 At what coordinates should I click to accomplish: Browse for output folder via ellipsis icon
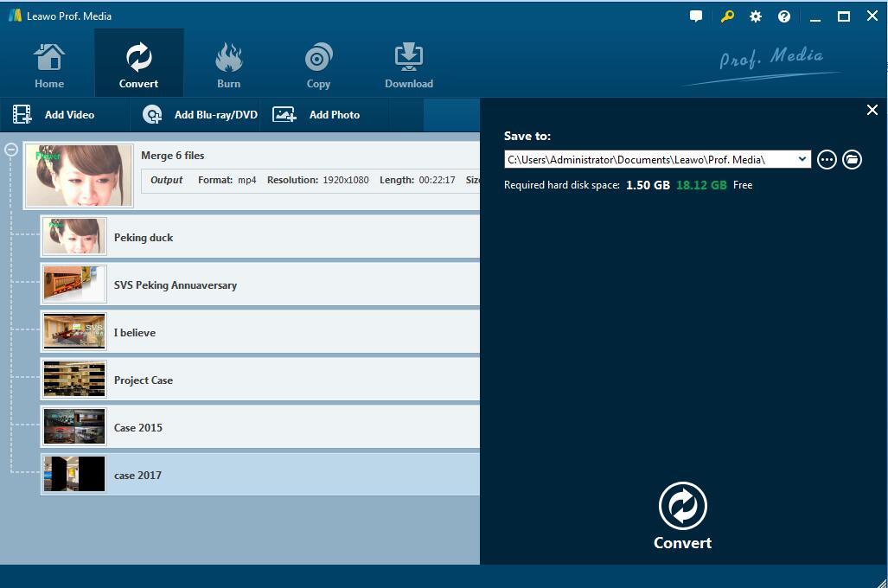coord(827,159)
